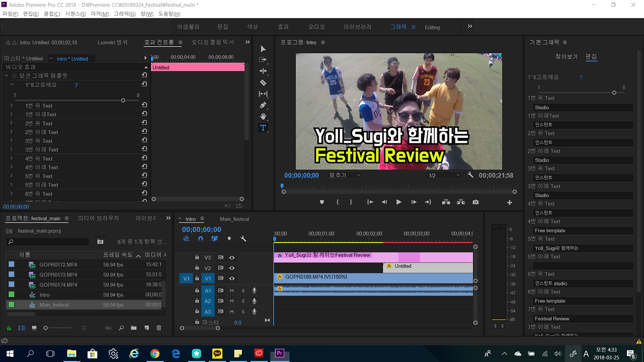Delete selected item with the trash icon
Image resolution: width=644 pixels, height=362 pixels.
[x=159, y=328]
